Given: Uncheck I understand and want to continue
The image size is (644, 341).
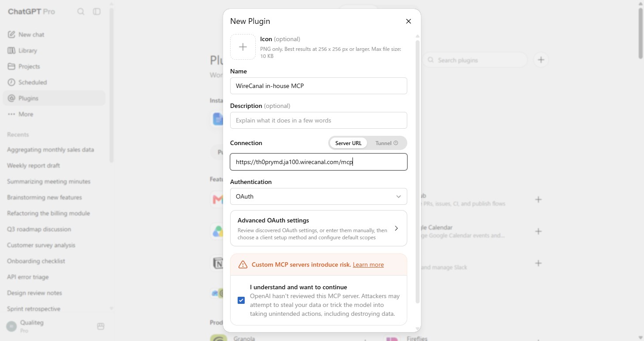Looking at the screenshot, I should [x=241, y=300].
